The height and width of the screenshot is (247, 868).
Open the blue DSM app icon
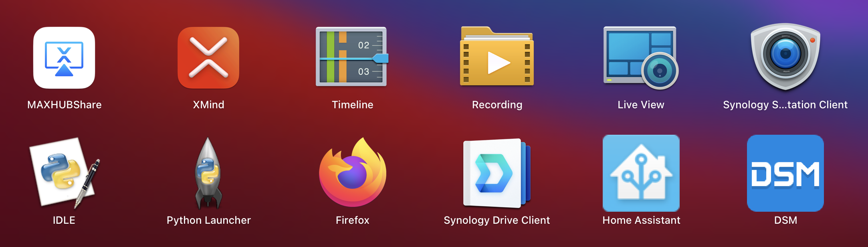(x=785, y=173)
